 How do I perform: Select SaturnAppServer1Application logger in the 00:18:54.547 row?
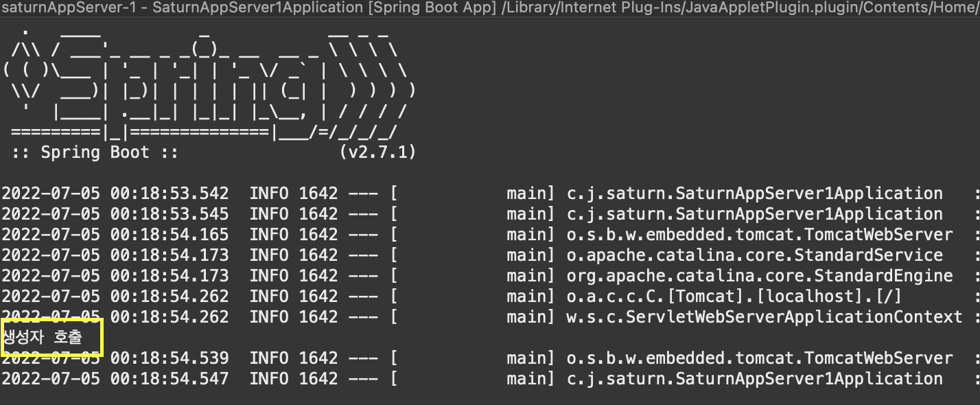(754, 378)
